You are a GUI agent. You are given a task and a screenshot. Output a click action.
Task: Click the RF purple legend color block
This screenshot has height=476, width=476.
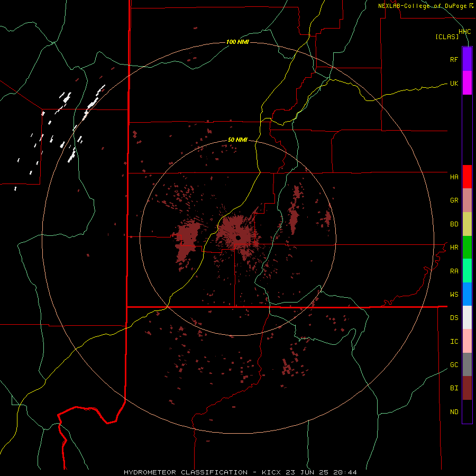point(467,59)
